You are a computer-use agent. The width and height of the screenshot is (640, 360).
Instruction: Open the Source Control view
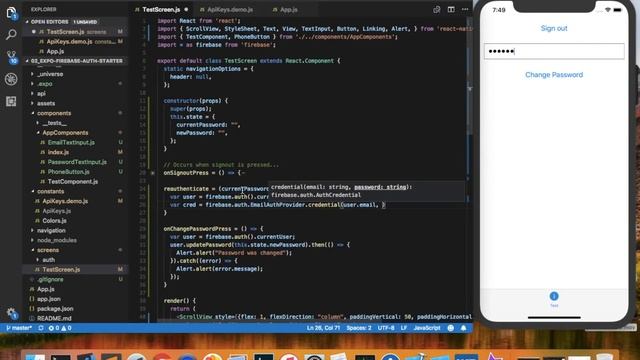[x=11, y=57]
